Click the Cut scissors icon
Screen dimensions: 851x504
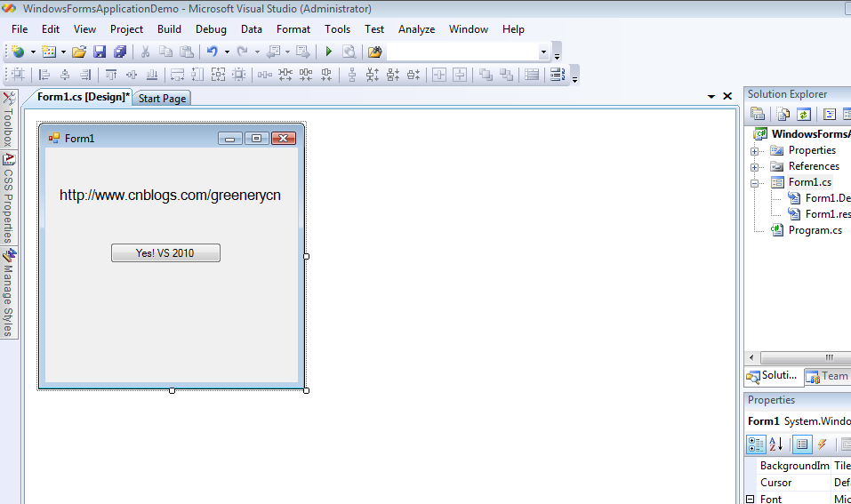pos(145,52)
